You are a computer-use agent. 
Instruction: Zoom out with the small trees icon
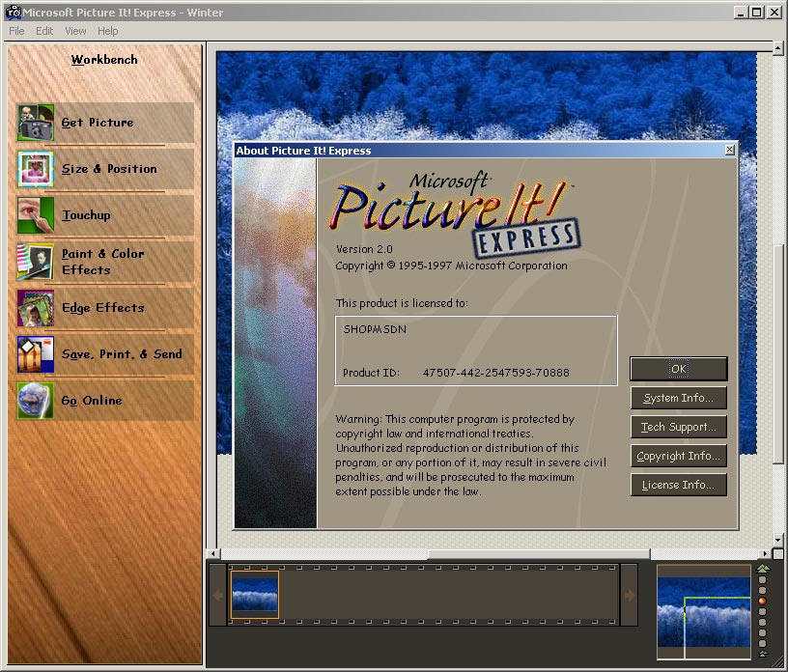763,654
